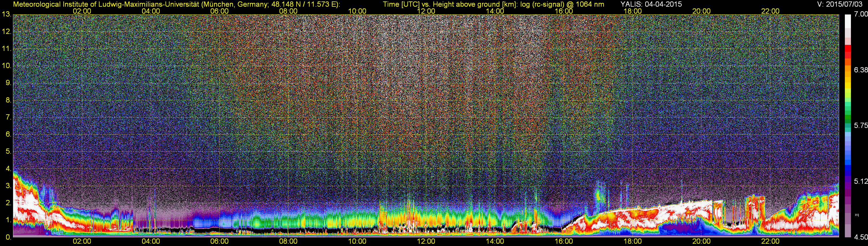The height and width of the screenshot is (246, 868).
Task: Click the 08:00 label on top time axis
Action: click(288, 11)
